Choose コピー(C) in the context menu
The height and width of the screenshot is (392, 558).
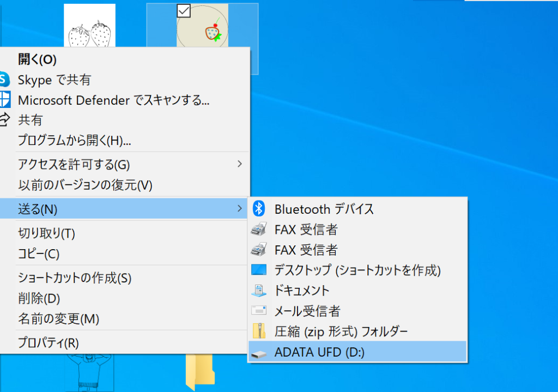coord(39,254)
